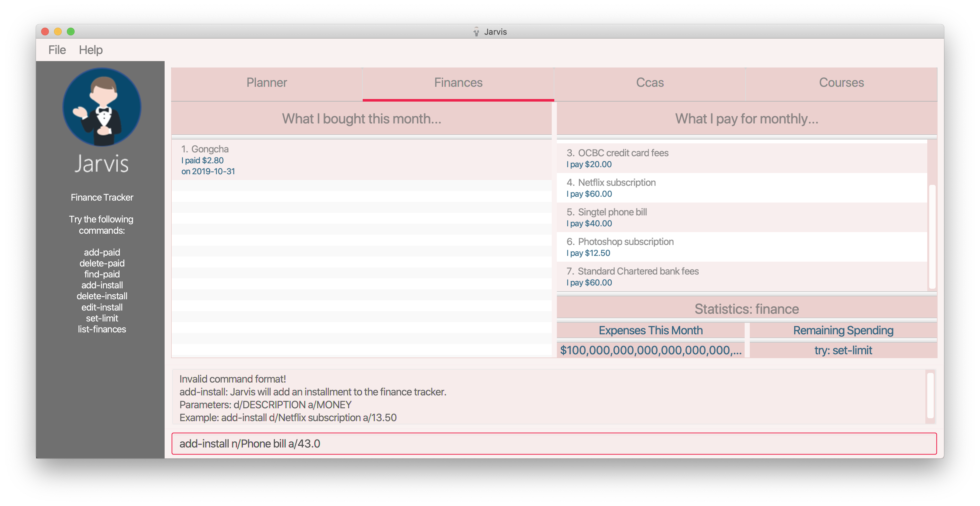Viewport: 980px width, 506px height.
Task: Click the yellow minimize window button
Action: [x=58, y=32]
